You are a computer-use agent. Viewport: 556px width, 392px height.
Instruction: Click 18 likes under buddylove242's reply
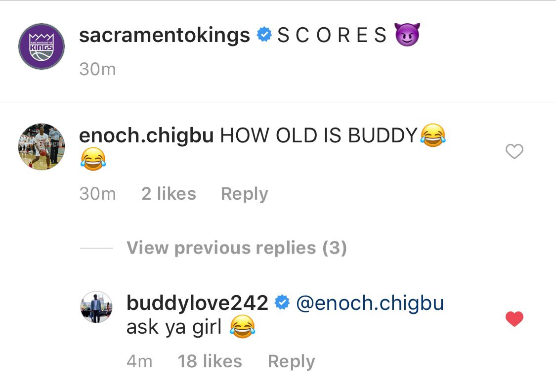pos(210,361)
